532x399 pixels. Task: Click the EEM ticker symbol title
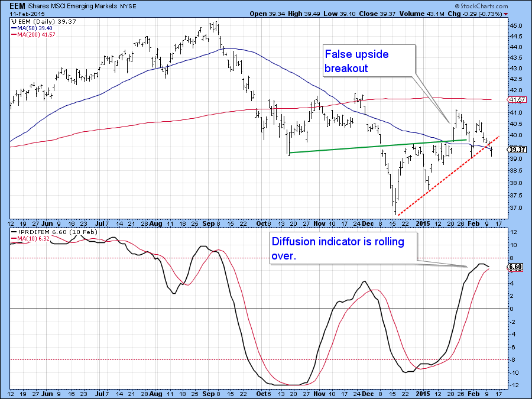17,6
